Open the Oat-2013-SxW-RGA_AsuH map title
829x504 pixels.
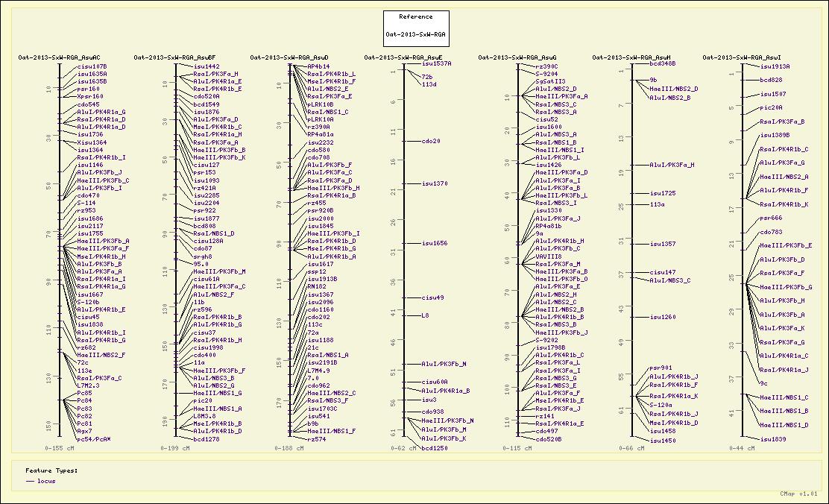click(631, 57)
